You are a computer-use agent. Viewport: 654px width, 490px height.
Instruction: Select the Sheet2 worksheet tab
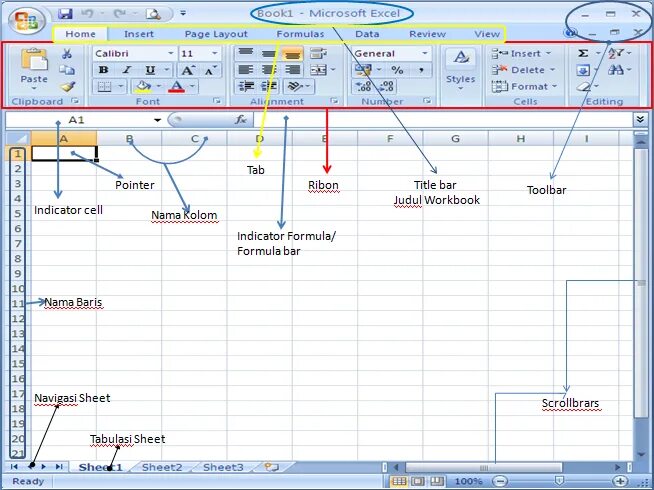coord(162,467)
